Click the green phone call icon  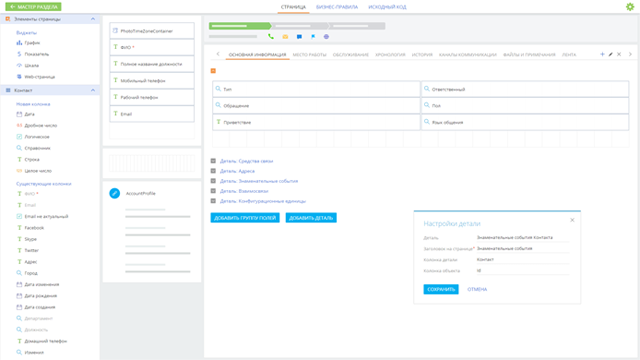click(x=271, y=36)
